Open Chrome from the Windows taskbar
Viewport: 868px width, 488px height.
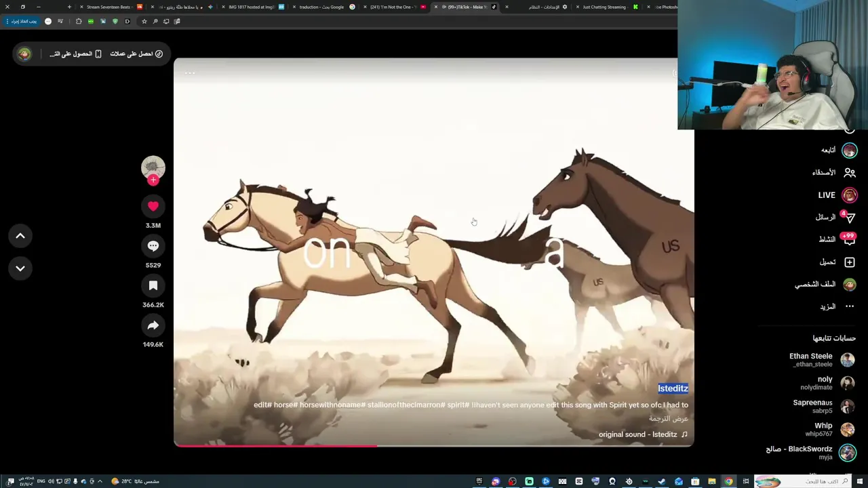click(x=728, y=481)
